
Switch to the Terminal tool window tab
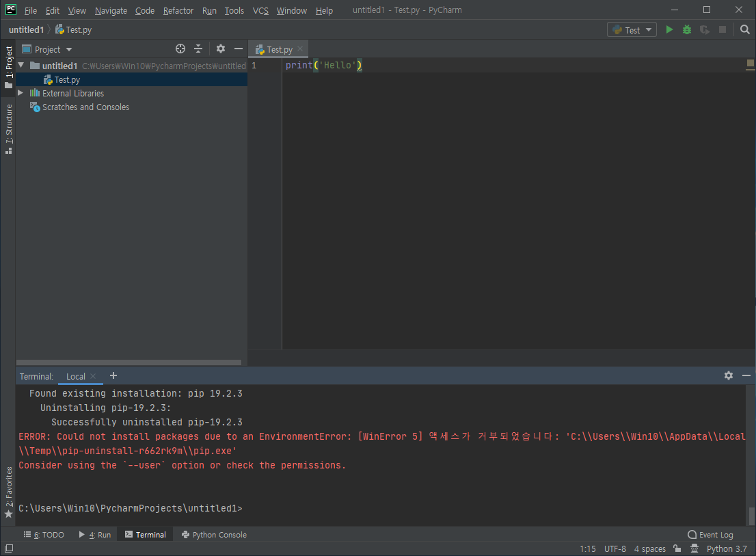pos(146,534)
